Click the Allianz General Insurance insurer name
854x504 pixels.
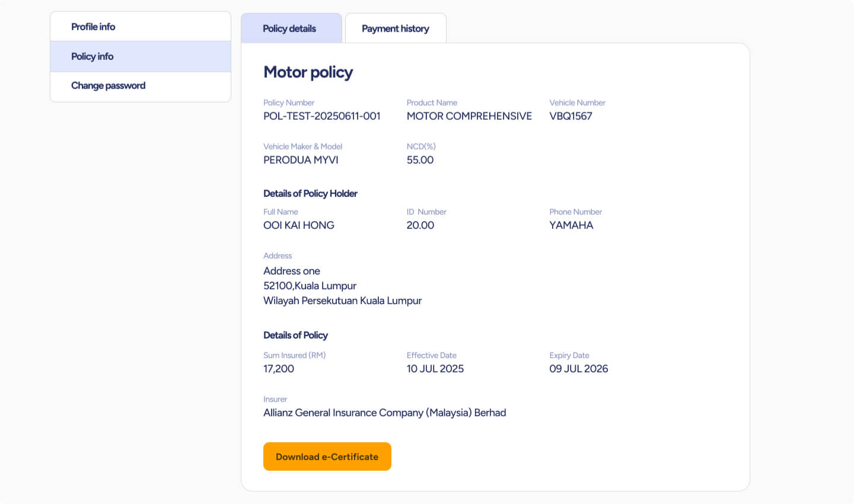(x=384, y=413)
